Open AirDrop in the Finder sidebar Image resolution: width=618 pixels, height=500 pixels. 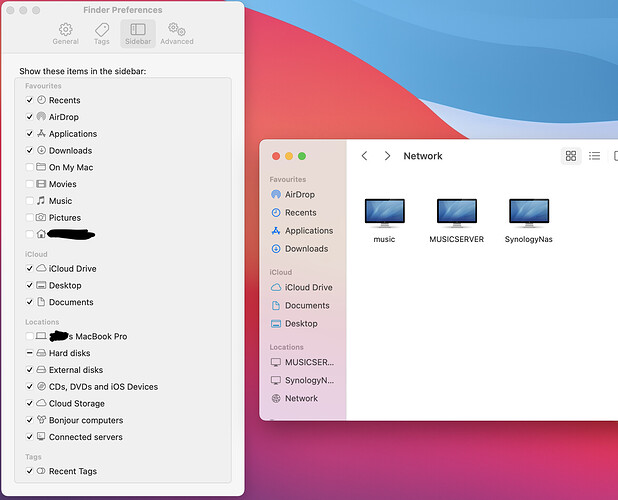[300, 194]
